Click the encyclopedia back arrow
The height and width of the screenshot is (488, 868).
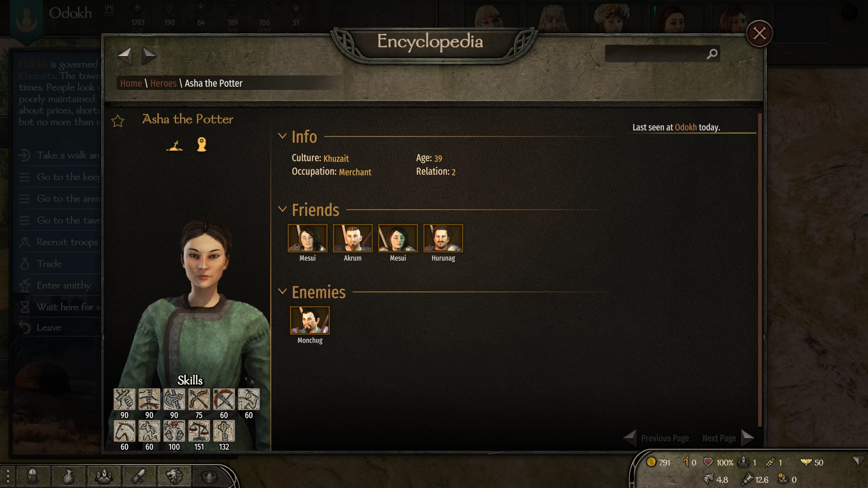pos(125,56)
